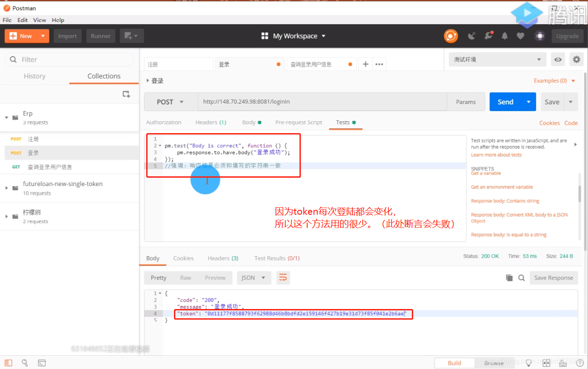Open the View menu

(x=40, y=20)
